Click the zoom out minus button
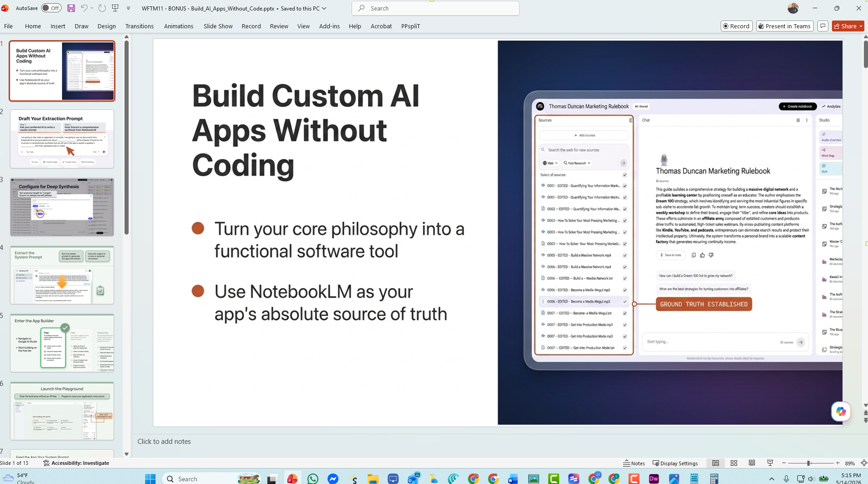The width and height of the screenshot is (868, 484). pyautogui.click(x=784, y=463)
